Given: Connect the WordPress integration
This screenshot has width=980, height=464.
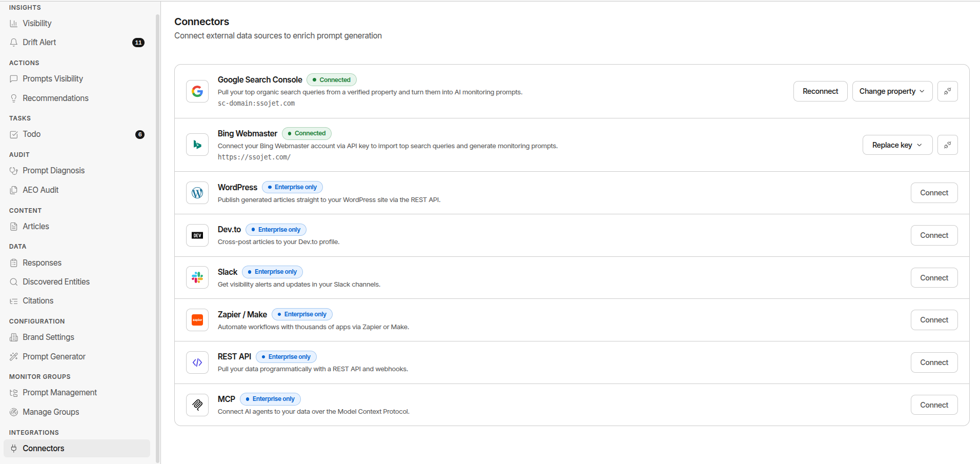Looking at the screenshot, I should pos(934,193).
